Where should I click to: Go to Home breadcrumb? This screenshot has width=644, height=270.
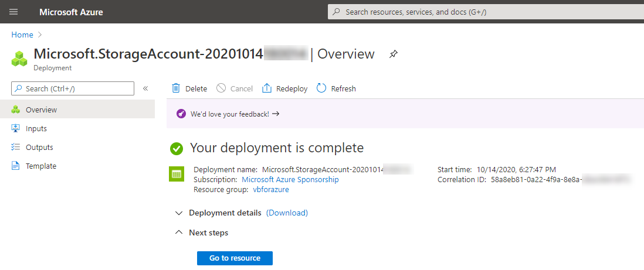(x=22, y=35)
